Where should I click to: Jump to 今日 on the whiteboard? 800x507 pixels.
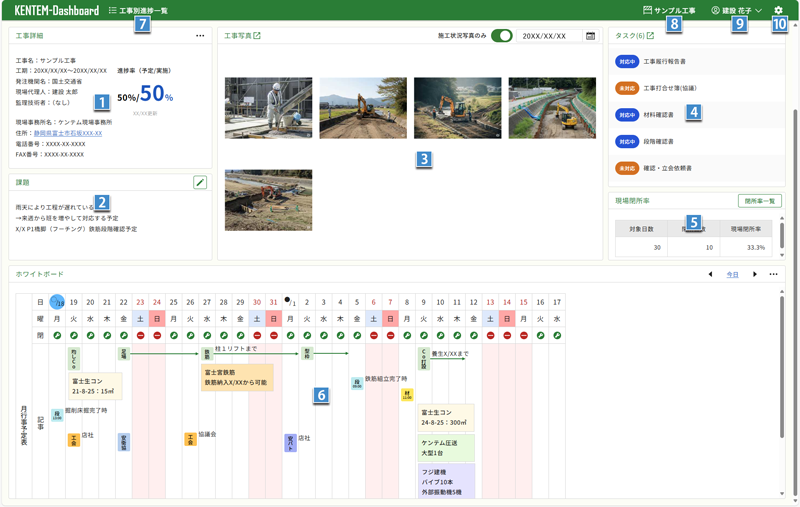pos(732,274)
